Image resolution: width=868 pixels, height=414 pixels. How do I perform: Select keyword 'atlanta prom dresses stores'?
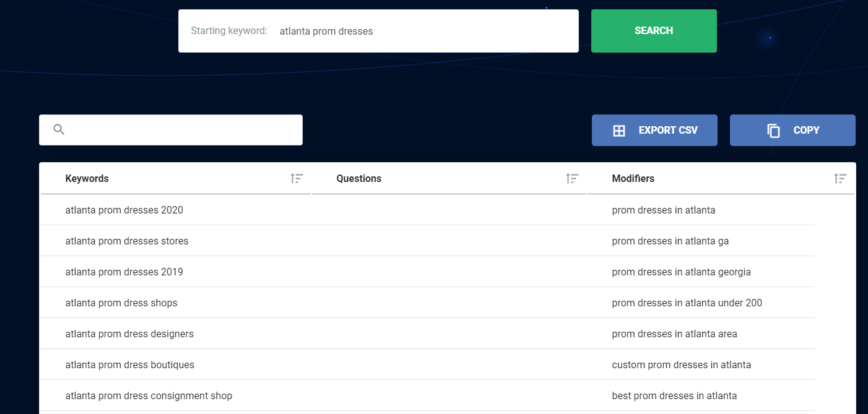(127, 241)
